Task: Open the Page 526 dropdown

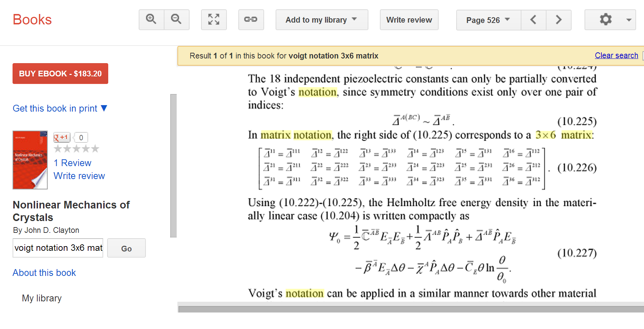Action: tap(488, 20)
